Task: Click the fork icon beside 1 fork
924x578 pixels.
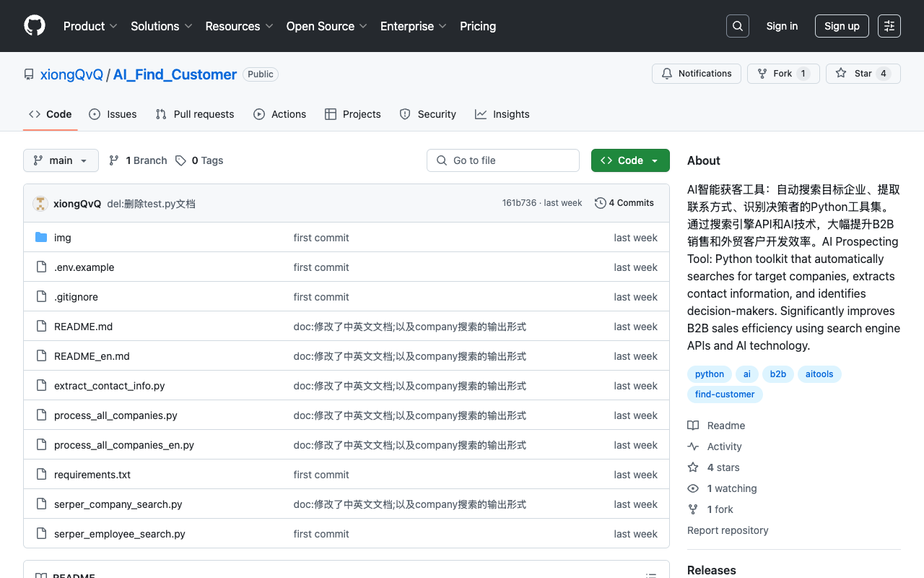Action: click(x=693, y=509)
